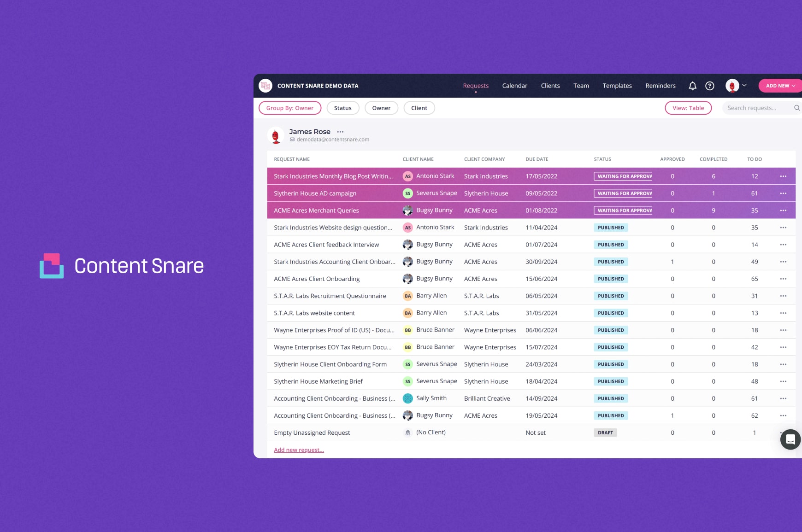Sort by the REQUEST NAME column header
Viewport: 802px width, 532px height.
coord(291,159)
